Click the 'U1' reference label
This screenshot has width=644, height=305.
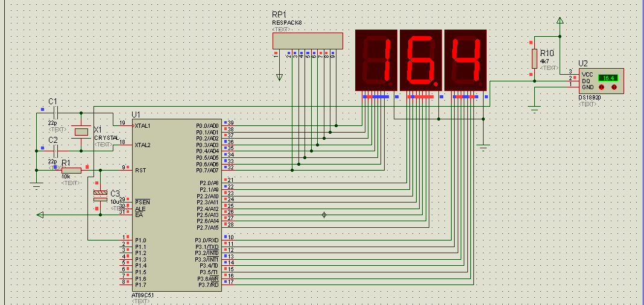136,114
